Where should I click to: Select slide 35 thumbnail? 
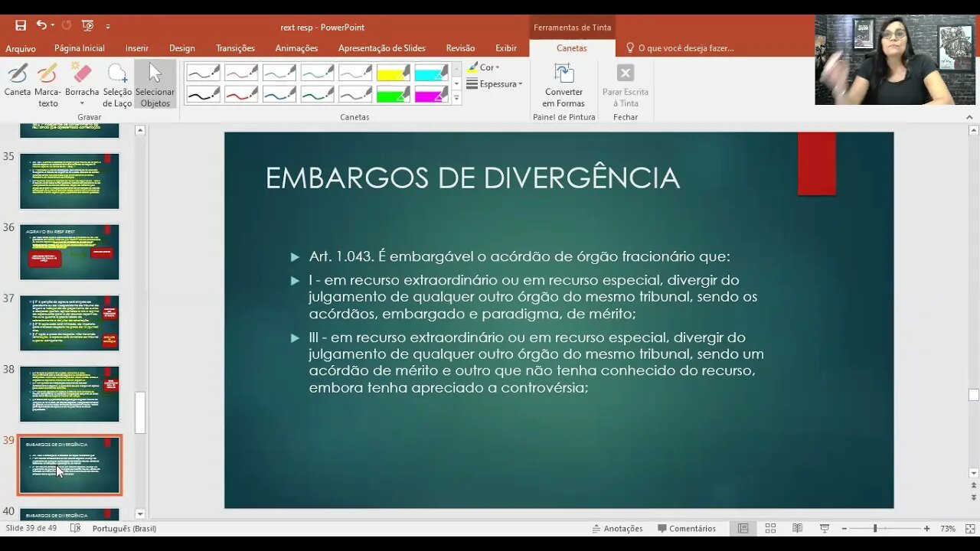tap(70, 181)
